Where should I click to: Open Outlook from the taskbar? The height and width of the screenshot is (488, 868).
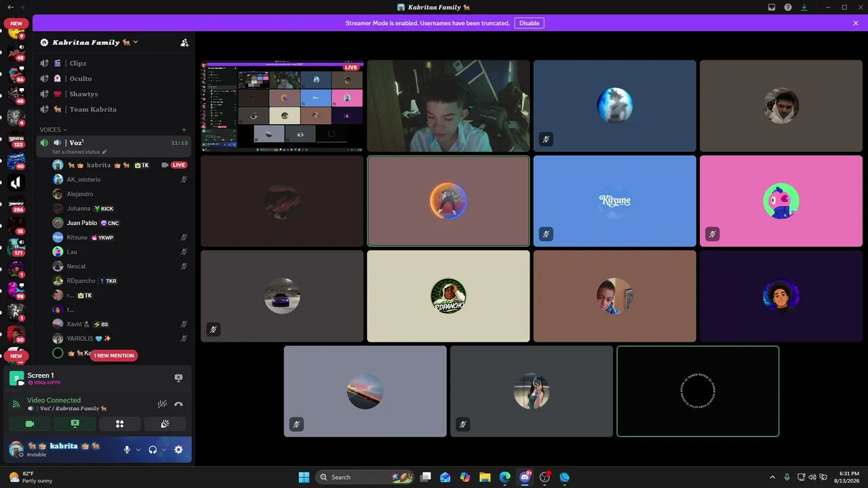coord(446,477)
